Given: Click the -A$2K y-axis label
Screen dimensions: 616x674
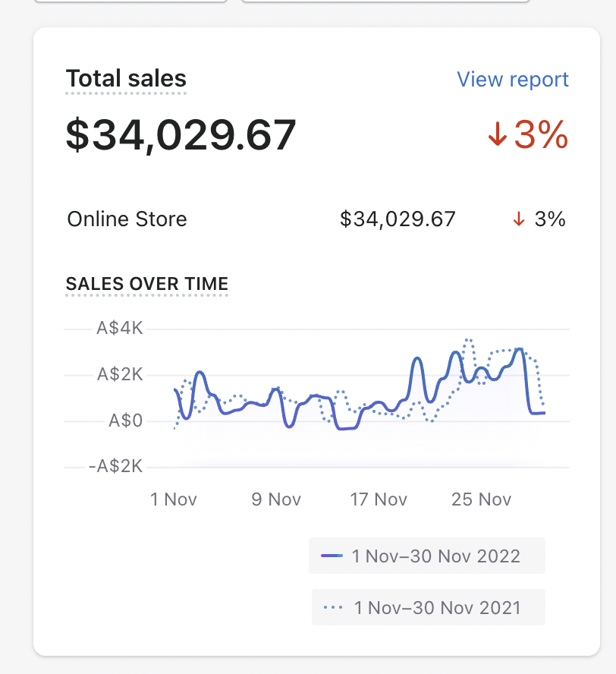Looking at the screenshot, I should pos(115,466).
